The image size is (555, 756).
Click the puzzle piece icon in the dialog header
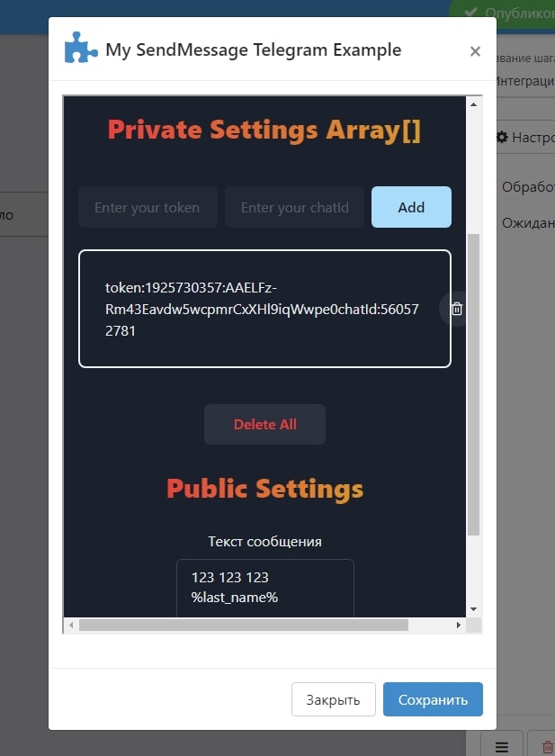click(81, 49)
